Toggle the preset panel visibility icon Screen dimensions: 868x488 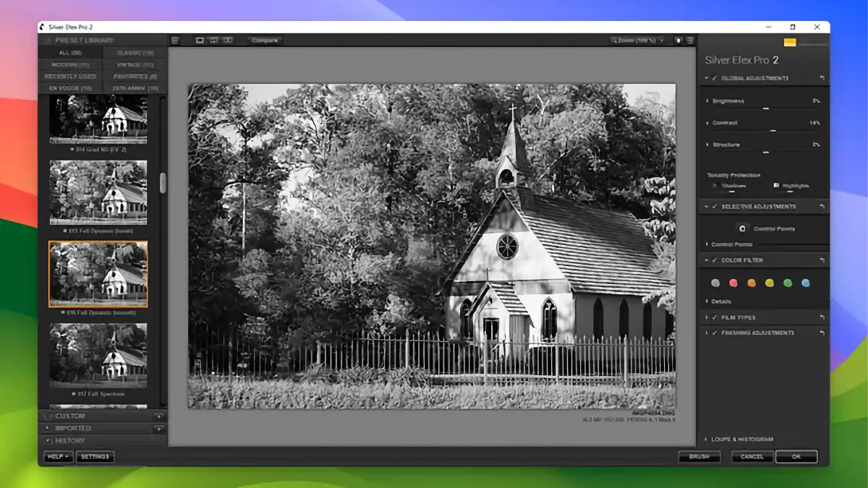coord(175,40)
